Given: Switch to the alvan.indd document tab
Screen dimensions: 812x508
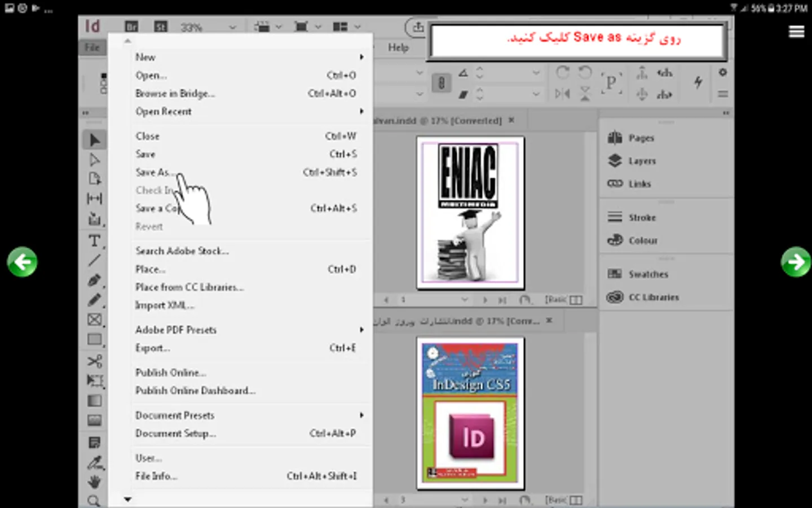Looking at the screenshot, I should tap(438, 120).
